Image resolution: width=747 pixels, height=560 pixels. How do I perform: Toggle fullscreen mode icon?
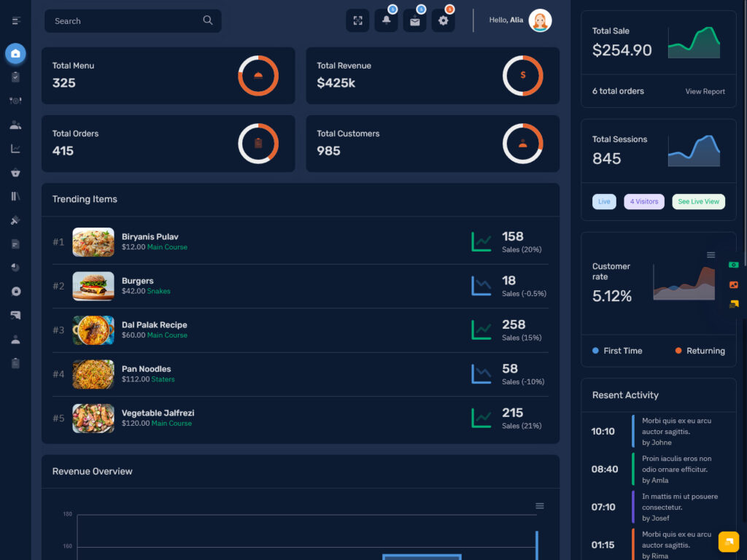[357, 20]
